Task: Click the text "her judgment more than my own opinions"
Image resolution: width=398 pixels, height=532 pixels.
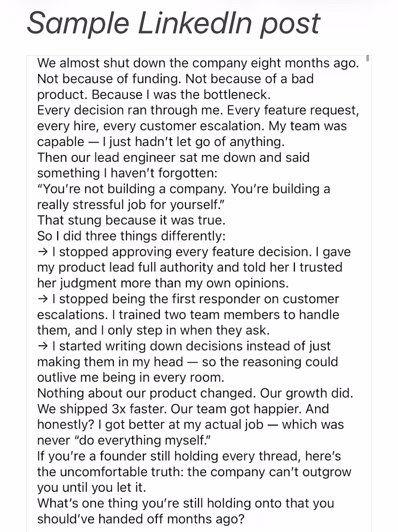Action: (162, 283)
